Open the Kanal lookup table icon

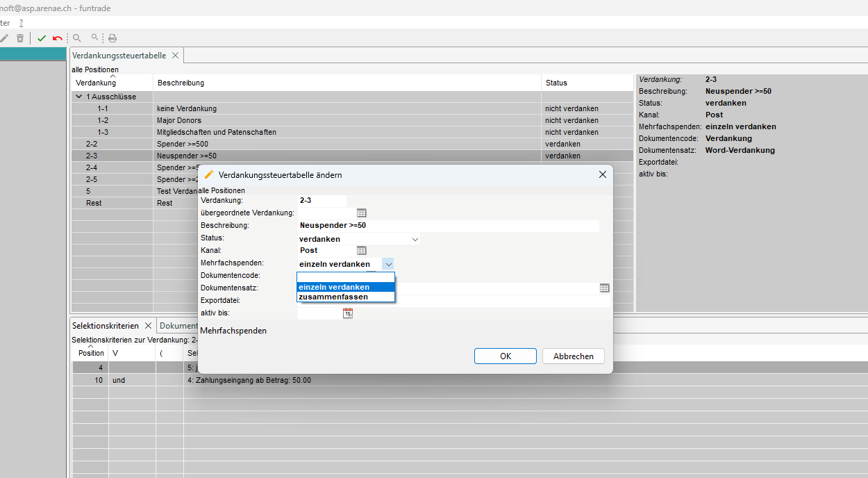361,250
